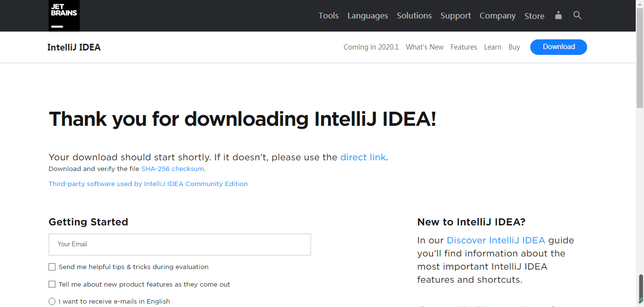Click the Thank you for downloading heading
This screenshot has height=307, width=644.
(x=243, y=119)
